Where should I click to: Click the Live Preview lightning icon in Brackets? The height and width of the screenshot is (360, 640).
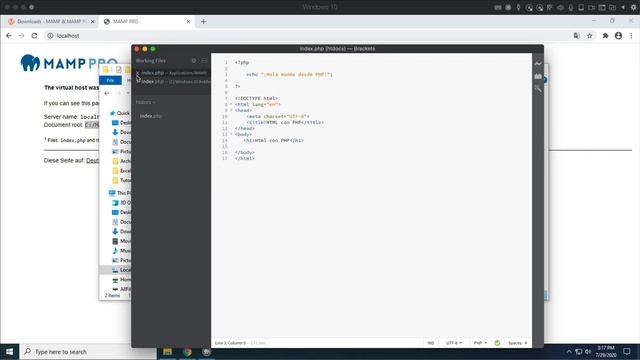pos(538,64)
